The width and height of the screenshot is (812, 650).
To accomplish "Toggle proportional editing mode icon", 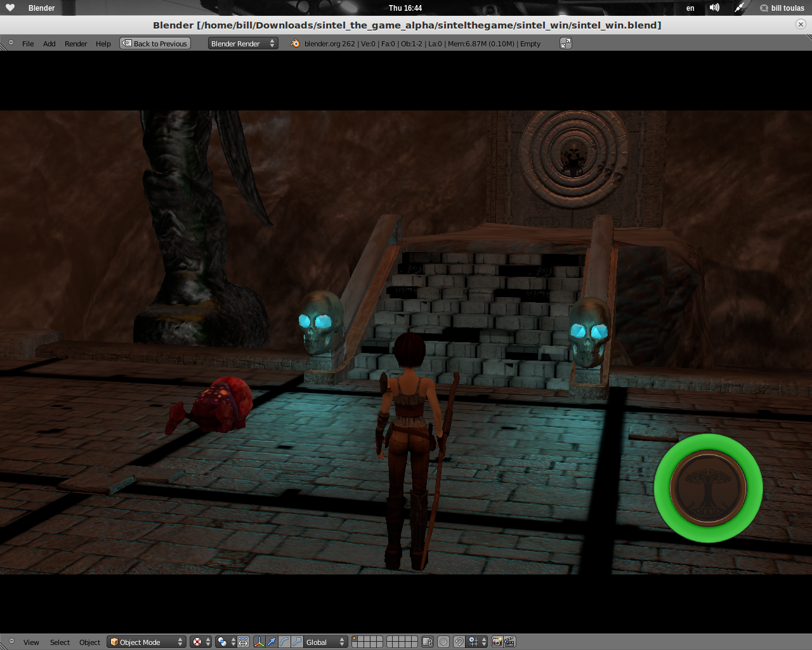I will 443,642.
